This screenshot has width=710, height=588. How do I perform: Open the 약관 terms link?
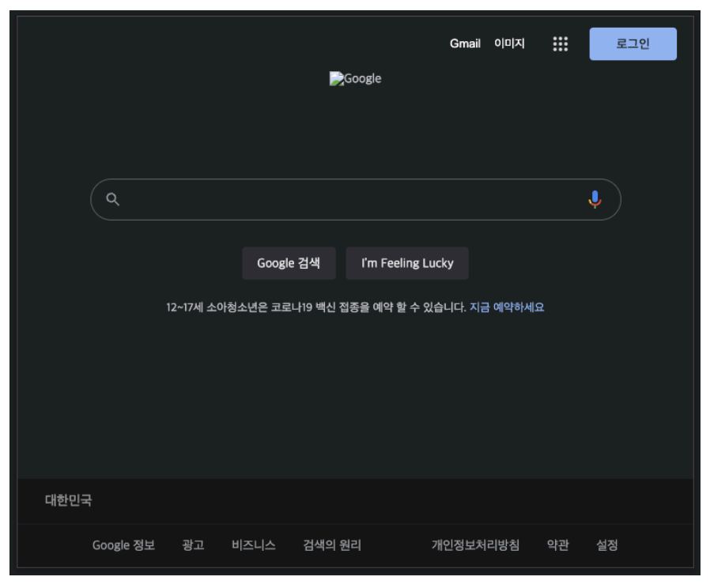(558, 545)
